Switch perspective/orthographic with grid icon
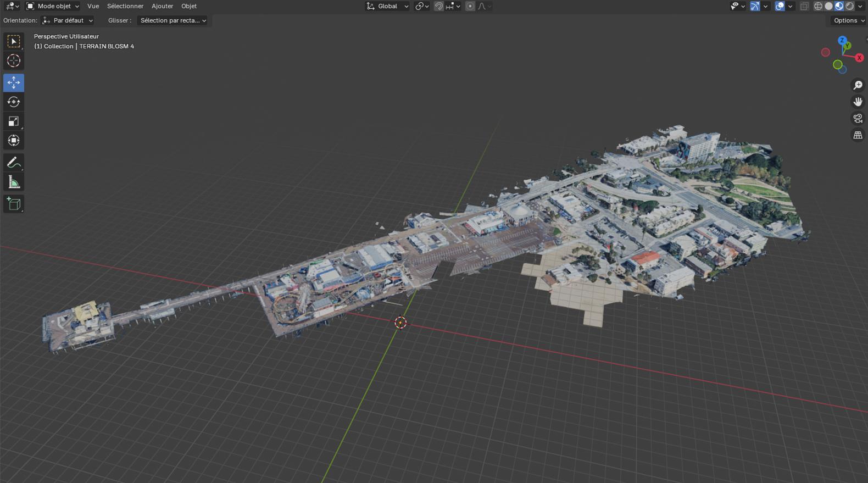The image size is (868, 483). [x=858, y=135]
